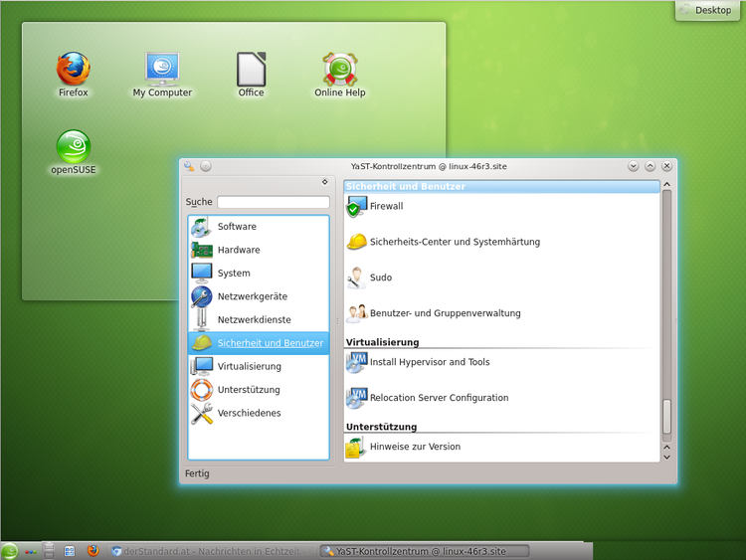Open Benutzer- und Gruppenverwaltung
The width and height of the screenshot is (746, 560).
[x=445, y=313]
